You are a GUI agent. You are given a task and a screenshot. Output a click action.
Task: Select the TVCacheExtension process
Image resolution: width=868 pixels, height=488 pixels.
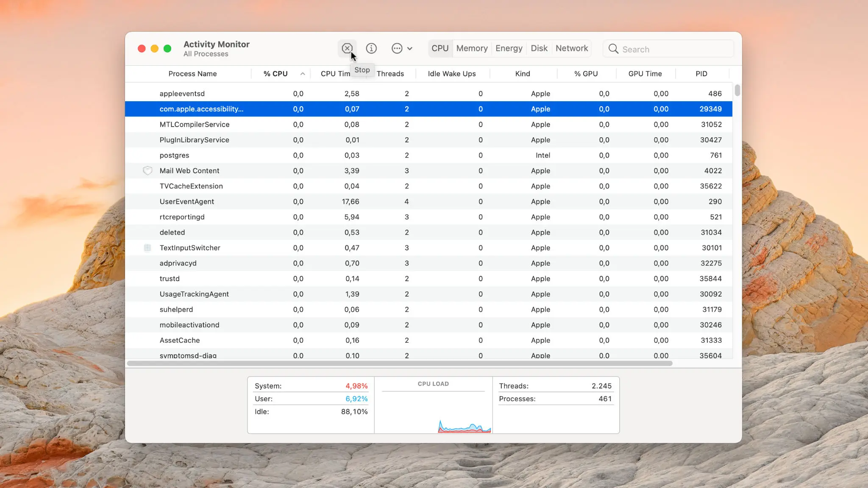click(x=428, y=186)
